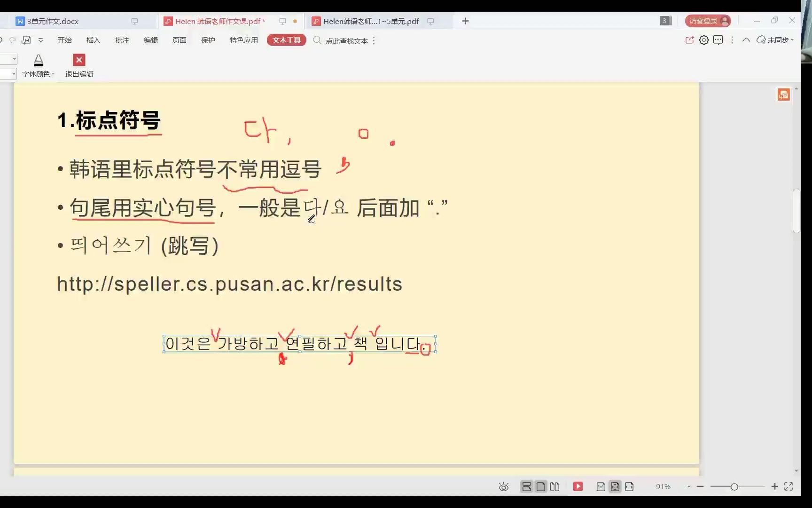Click scrollbar down arrow
Screen dimensions: 812x508
point(796,470)
